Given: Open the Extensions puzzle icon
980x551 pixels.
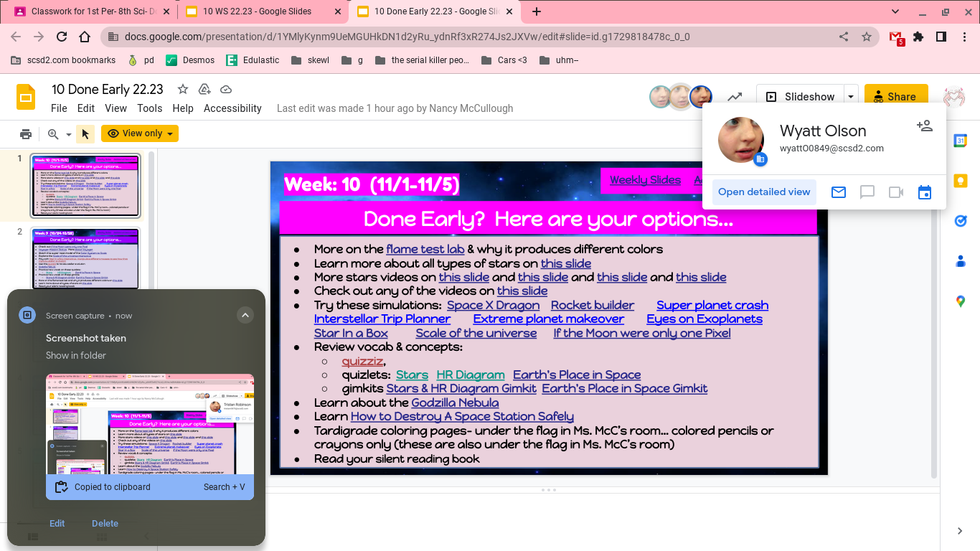Looking at the screenshot, I should tap(918, 37).
